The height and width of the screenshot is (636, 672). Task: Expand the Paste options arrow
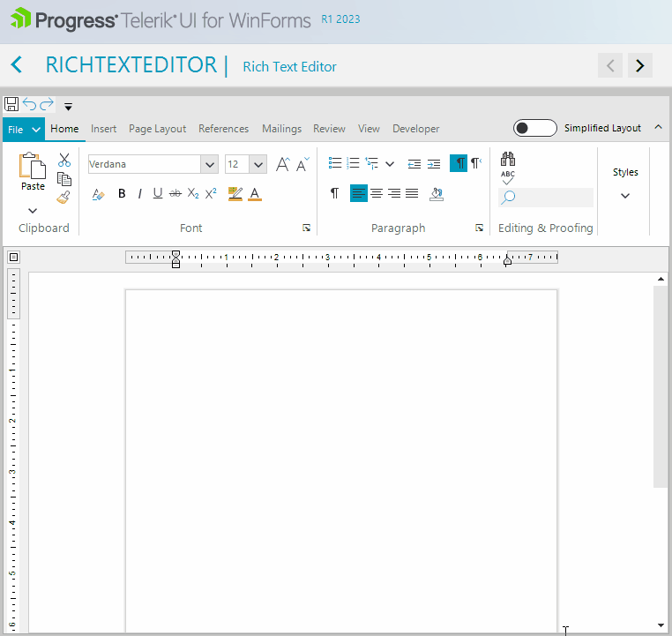tap(33, 211)
